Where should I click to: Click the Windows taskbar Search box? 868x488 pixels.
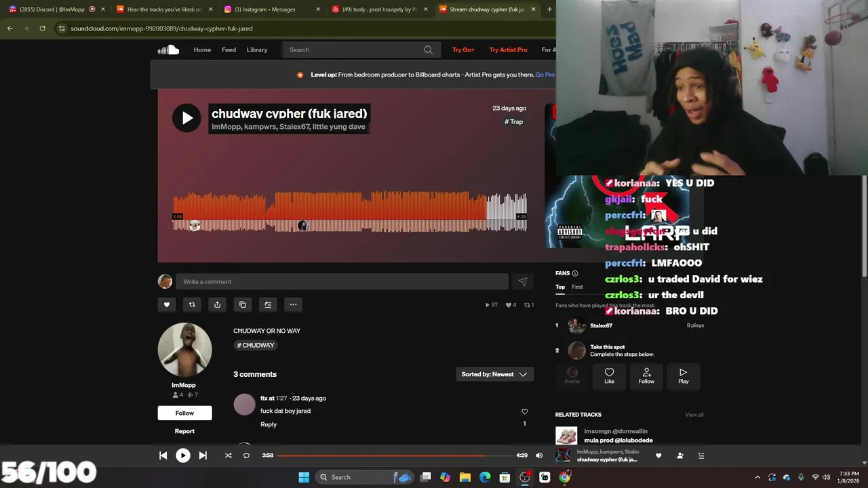[366, 477]
